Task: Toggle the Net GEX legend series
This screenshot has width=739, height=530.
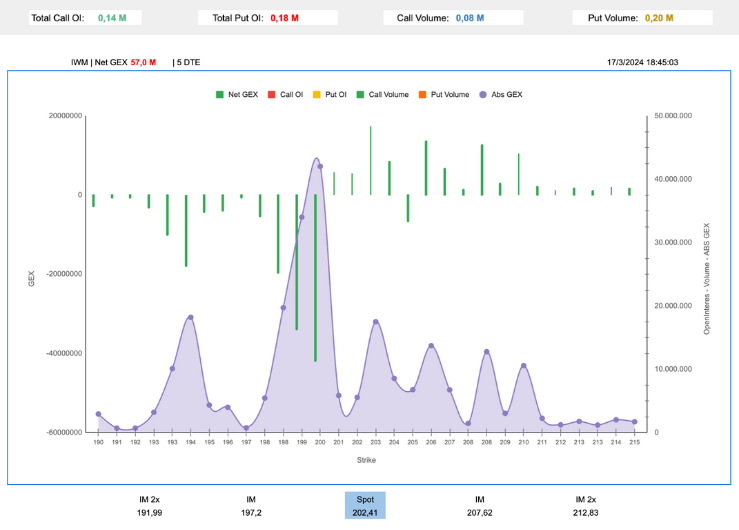Action: [237, 95]
